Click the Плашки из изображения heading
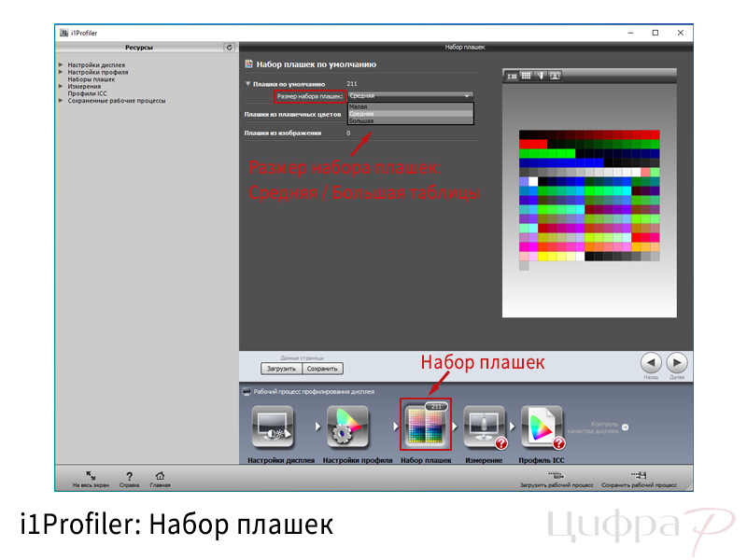 click(283, 133)
